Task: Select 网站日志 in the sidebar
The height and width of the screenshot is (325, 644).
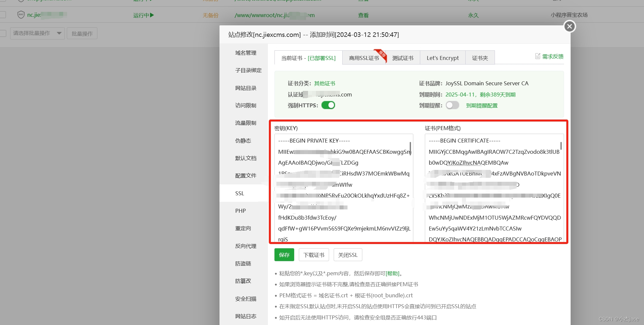Action: (245, 316)
